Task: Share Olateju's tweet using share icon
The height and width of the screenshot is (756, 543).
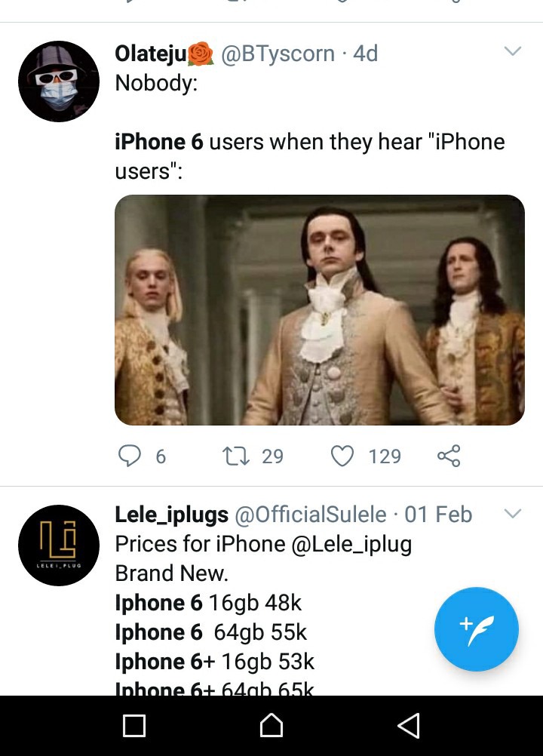Action: click(x=449, y=456)
